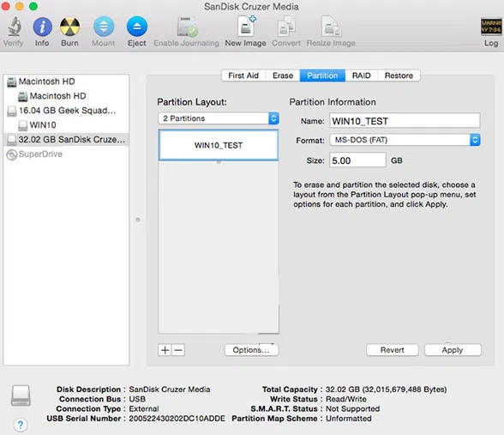Click the Mount toolbar icon
This screenshot has width=504, height=435.
click(104, 27)
